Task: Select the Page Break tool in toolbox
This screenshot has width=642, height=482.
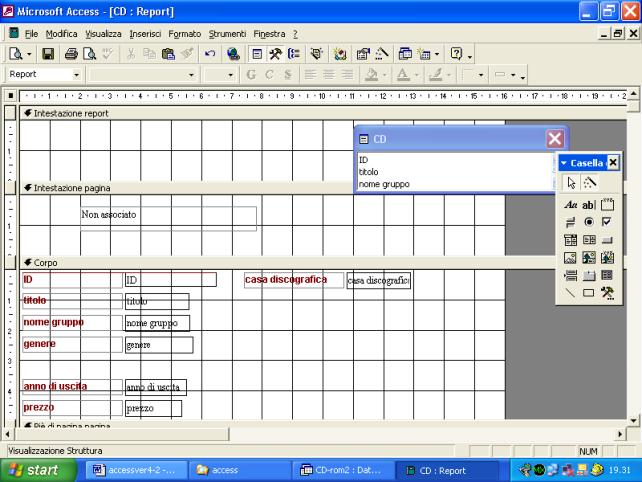Action: (570, 275)
